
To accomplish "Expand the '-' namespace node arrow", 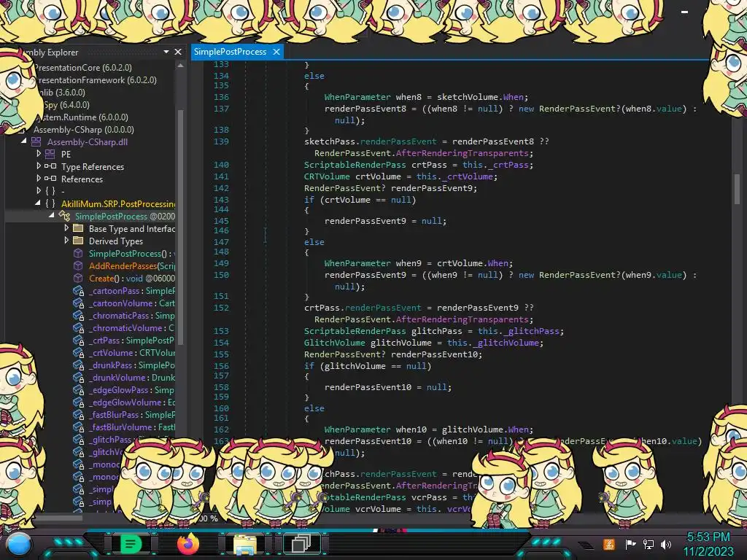I will click(39, 191).
